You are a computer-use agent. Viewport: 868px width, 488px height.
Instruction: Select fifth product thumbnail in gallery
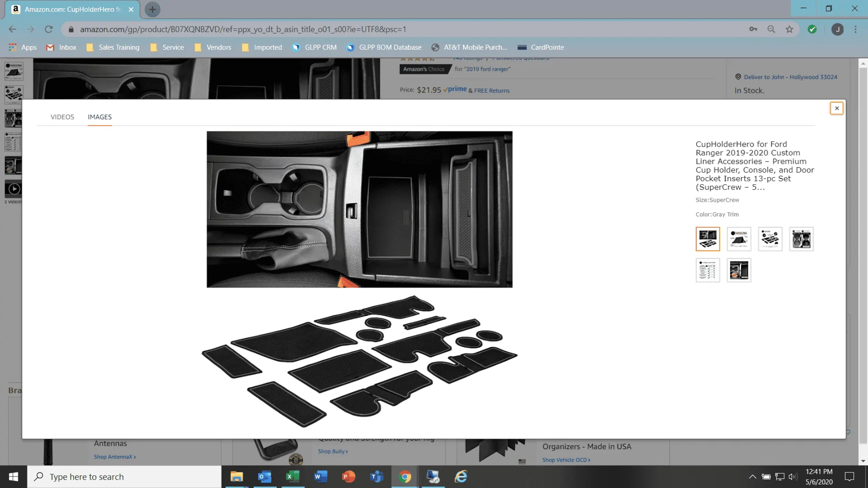(708, 270)
